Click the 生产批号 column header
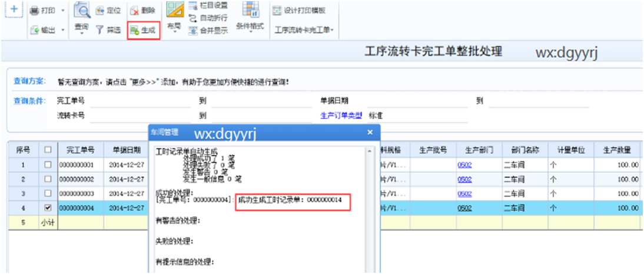This screenshot has height=274, width=644. pos(433,150)
